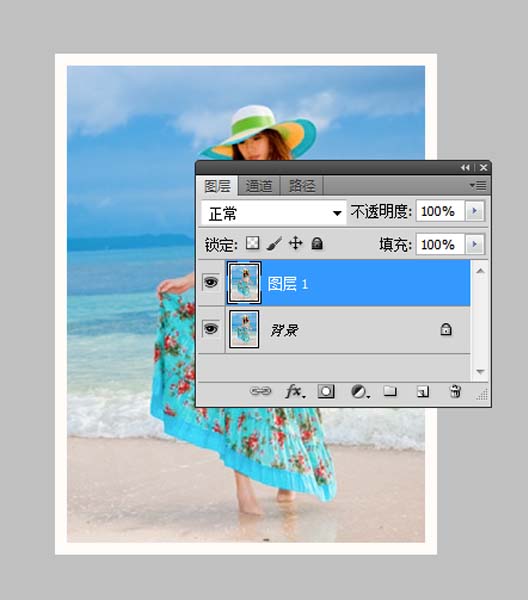Hide 图层 1 via eye icon

pos(210,282)
